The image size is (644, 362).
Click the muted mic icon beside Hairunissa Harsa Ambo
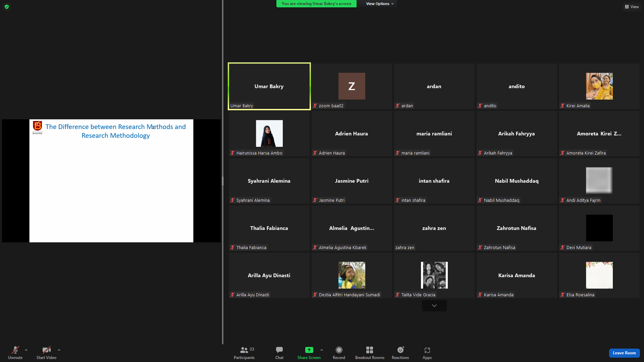(x=232, y=153)
